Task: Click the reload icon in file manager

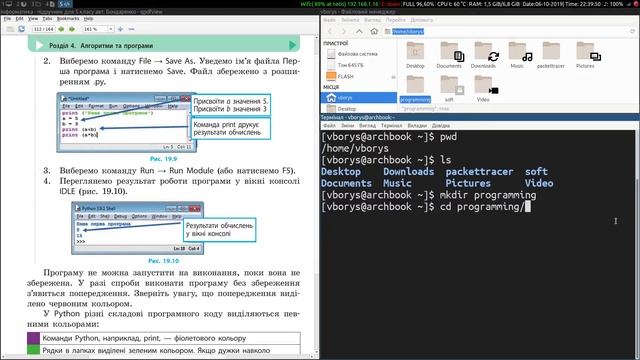Action: point(632,31)
